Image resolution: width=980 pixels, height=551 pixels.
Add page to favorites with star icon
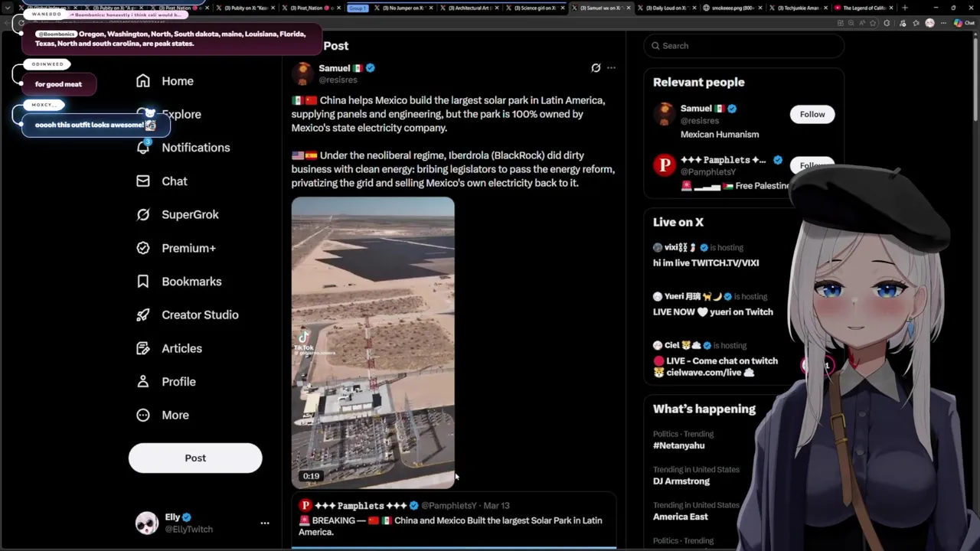click(873, 23)
